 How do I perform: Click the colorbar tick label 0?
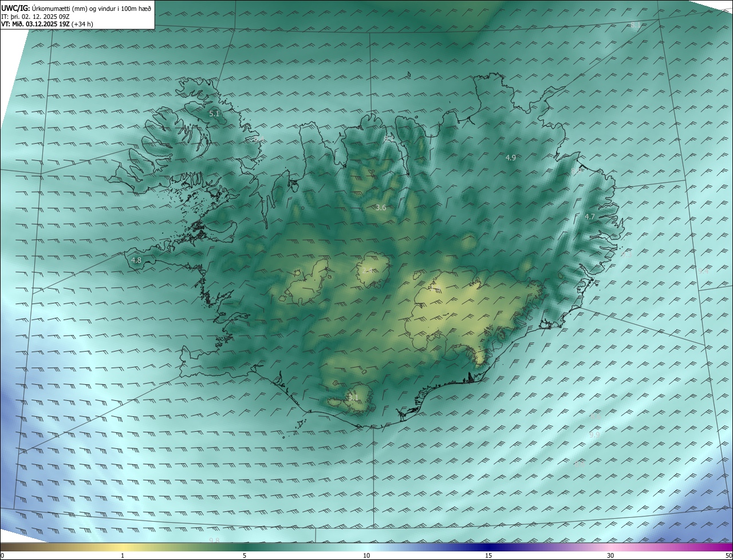2,555
